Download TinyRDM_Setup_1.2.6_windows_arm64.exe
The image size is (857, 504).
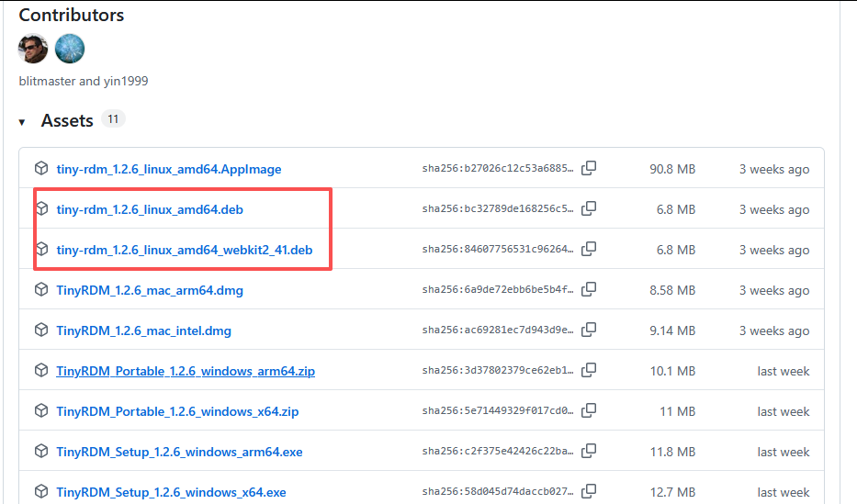coord(179,452)
